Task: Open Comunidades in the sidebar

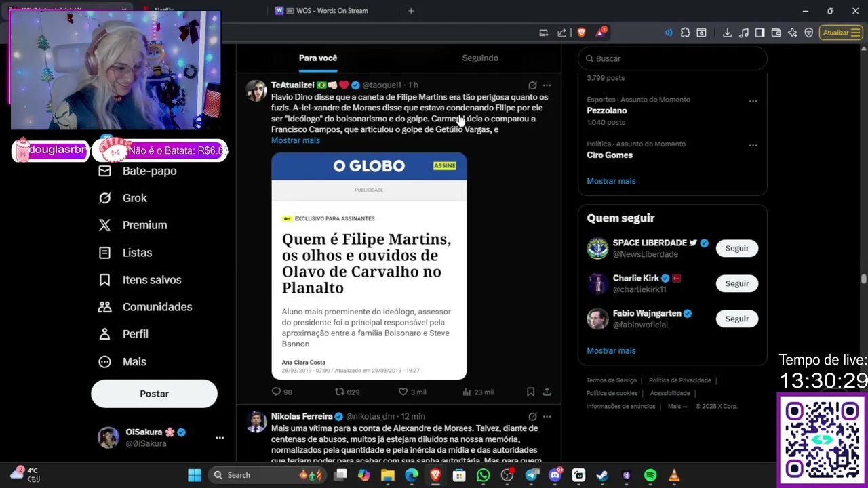Action: [x=145, y=306]
